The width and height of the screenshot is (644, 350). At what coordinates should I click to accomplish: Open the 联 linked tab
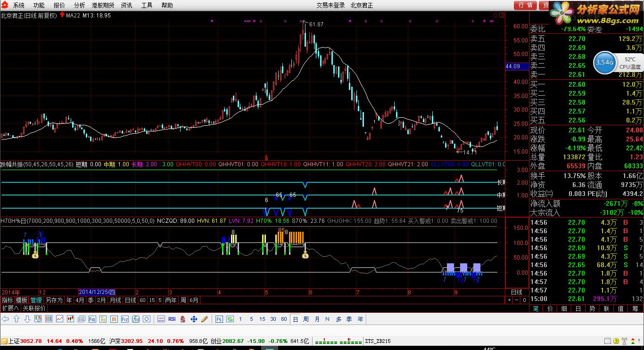607,309
